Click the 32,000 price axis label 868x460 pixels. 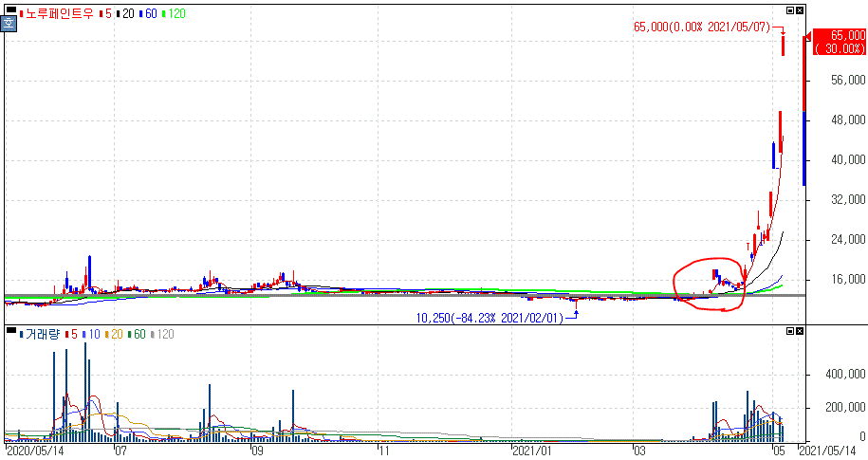click(848, 199)
